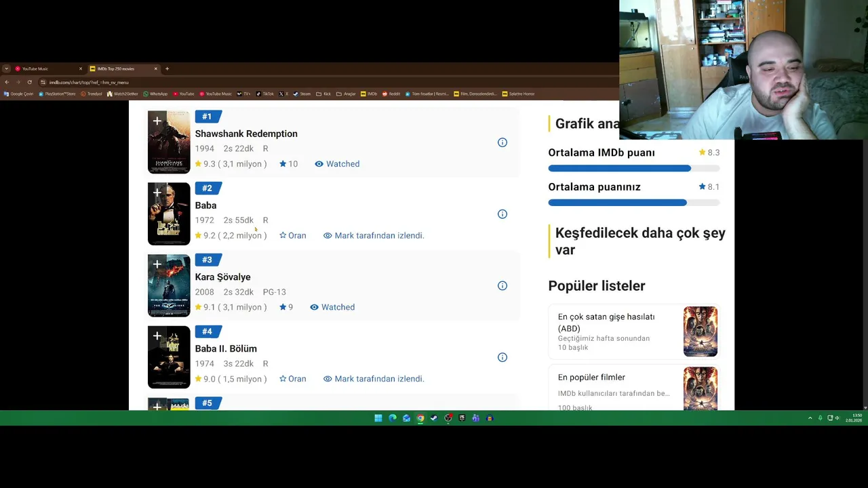Open the Trendyol bookmark
This screenshot has width=868, height=488.
[x=92, y=94]
